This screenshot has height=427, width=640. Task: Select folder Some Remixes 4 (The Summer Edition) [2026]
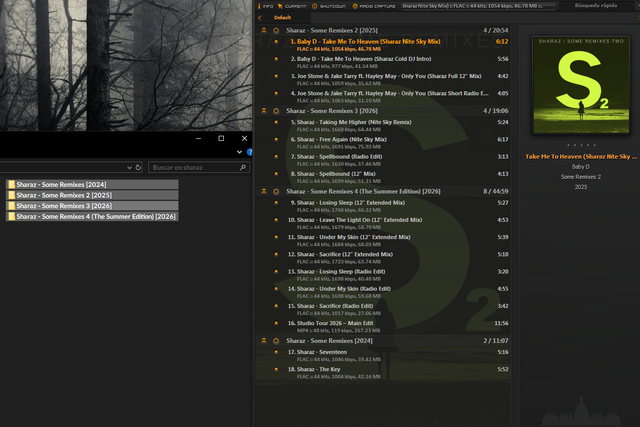[x=92, y=216]
